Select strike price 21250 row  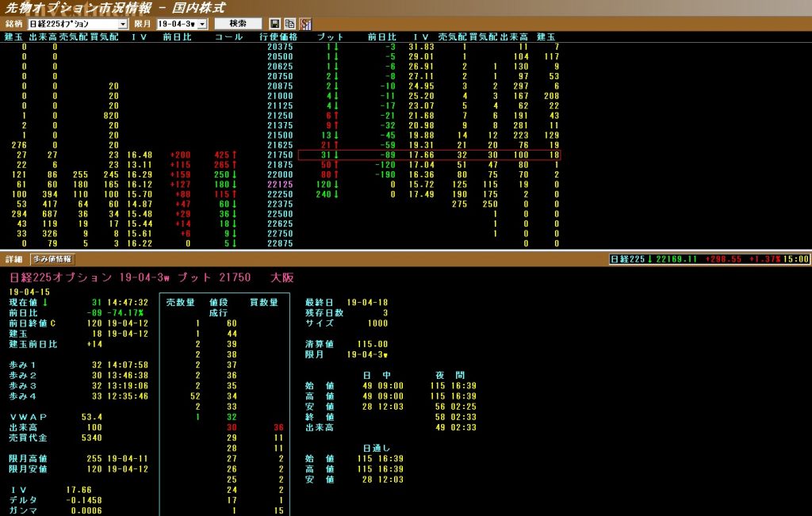coord(280,116)
